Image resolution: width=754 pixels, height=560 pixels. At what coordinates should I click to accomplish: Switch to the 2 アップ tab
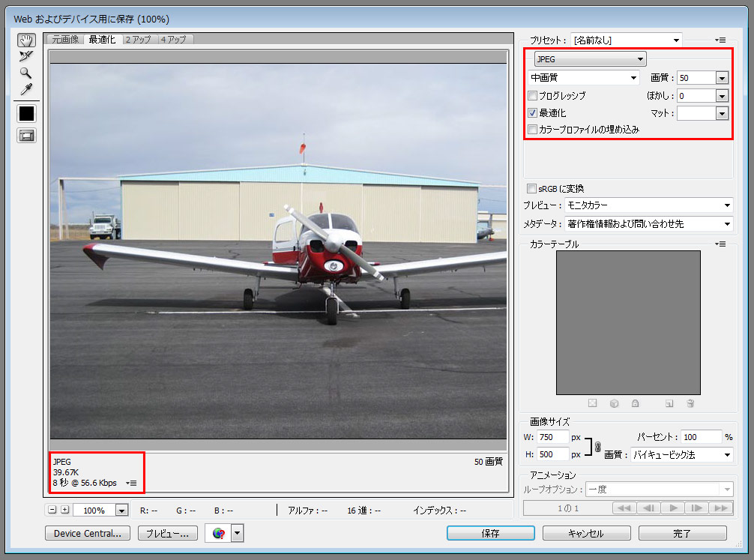coord(137,40)
